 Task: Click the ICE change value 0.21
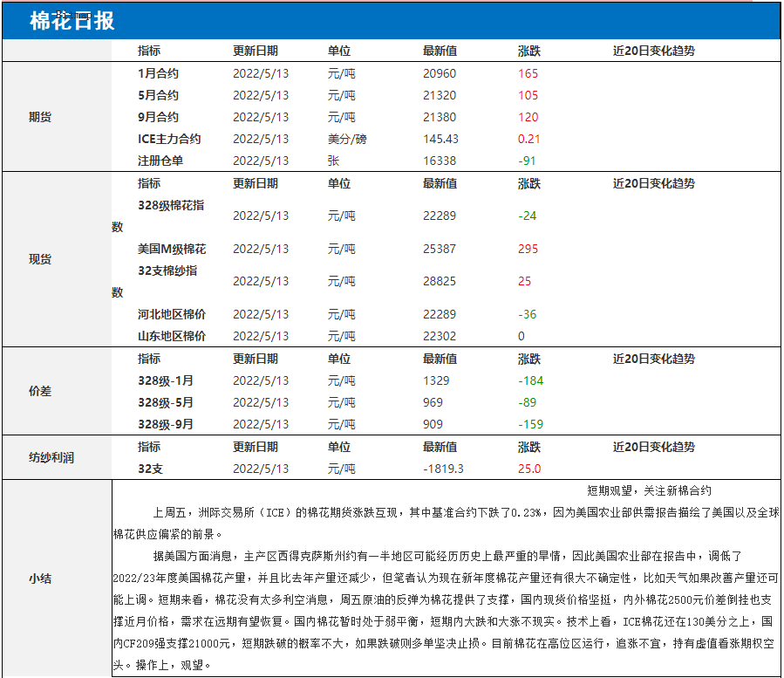pyautogui.click(x=529, y=139)
